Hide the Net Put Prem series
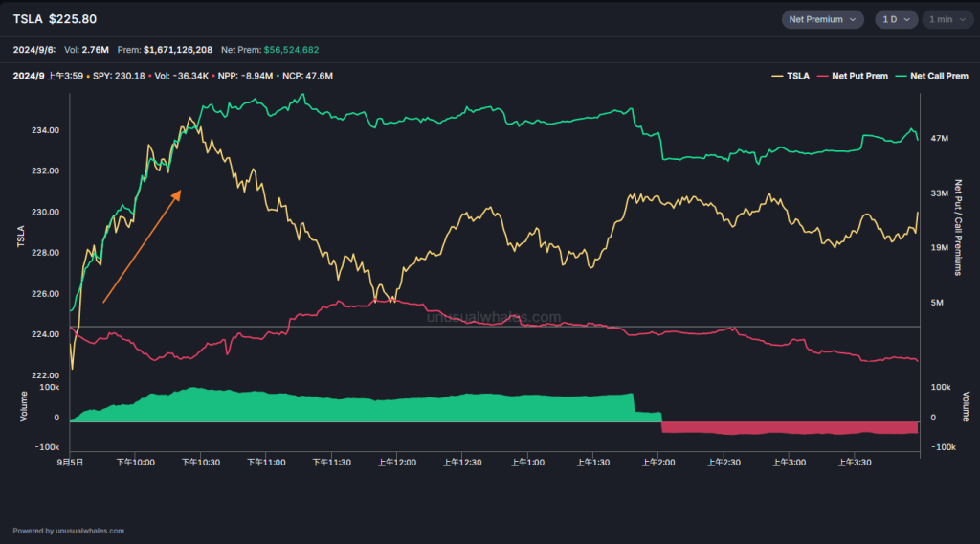The image size is (980, 544). (861, 76)
